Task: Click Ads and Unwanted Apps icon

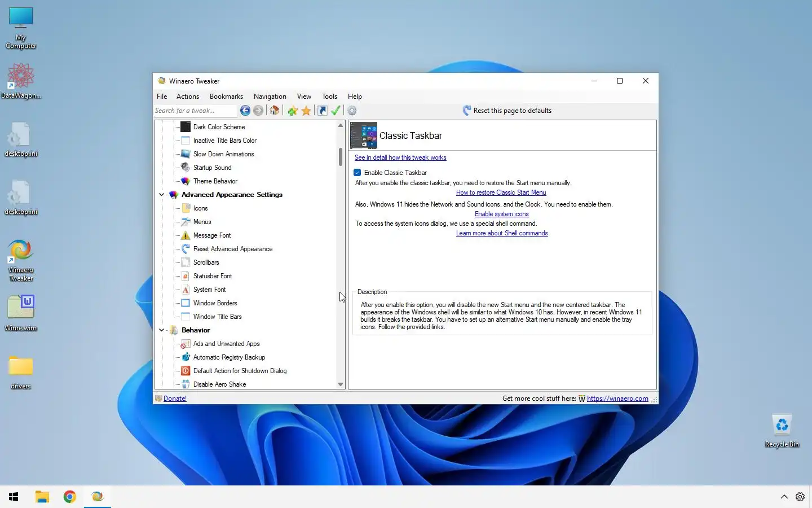Action: tap(186, 344)
